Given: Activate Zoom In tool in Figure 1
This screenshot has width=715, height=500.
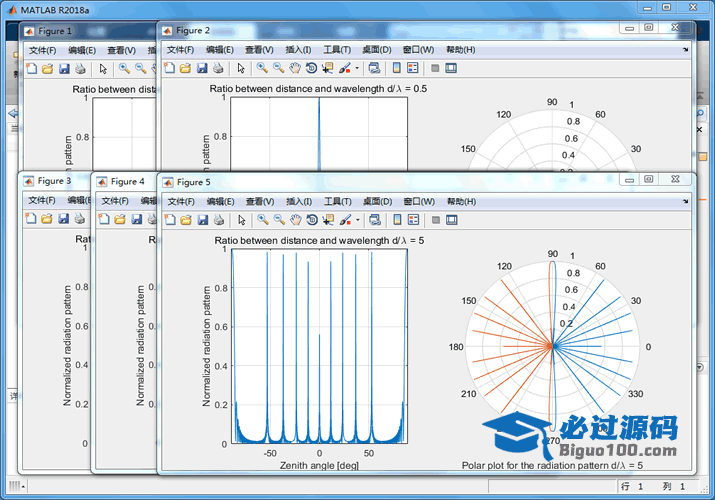Looking at the screenshot, I should 124,69.
